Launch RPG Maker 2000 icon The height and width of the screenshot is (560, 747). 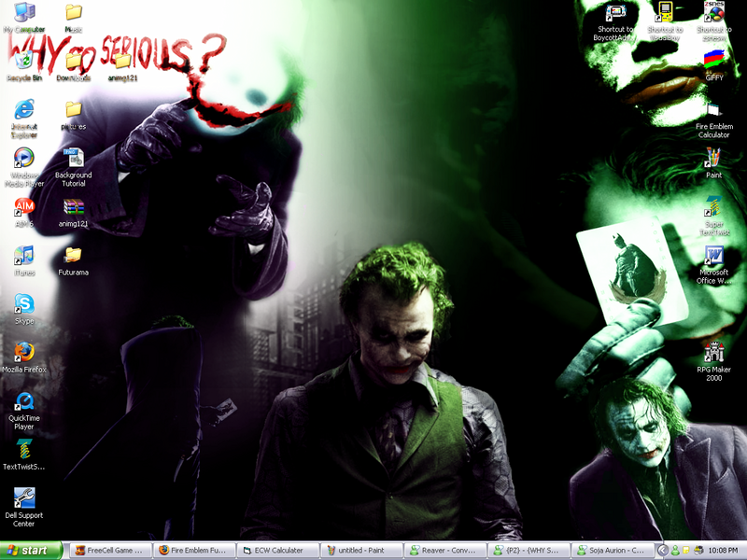pyautogui.click(x=713, y=353)
